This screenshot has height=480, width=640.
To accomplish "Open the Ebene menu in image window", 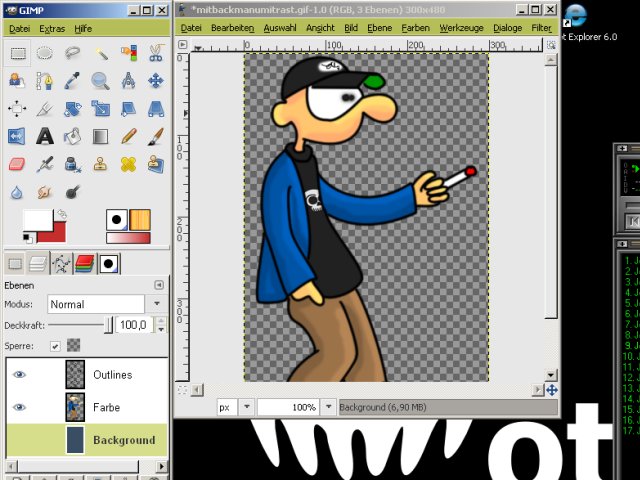I will (380, 28).
